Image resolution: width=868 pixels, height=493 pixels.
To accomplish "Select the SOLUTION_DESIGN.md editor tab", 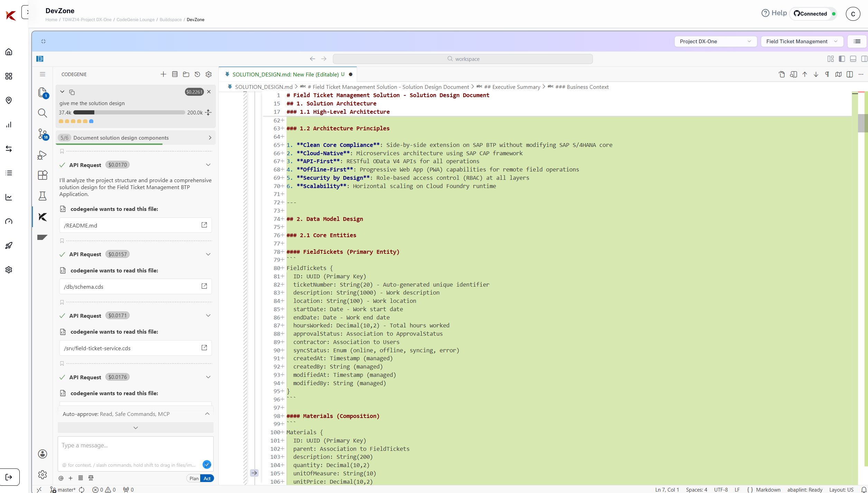I will (286, 74).
